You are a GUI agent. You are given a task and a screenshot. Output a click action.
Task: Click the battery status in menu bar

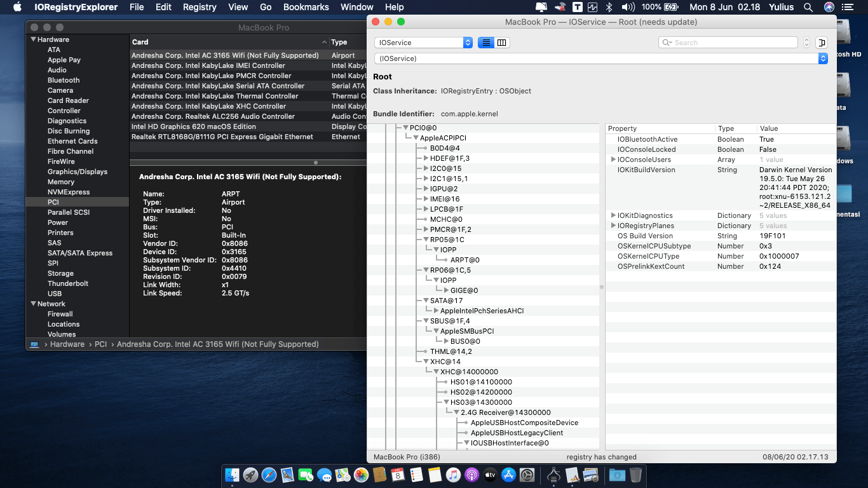tap(660, 7)
